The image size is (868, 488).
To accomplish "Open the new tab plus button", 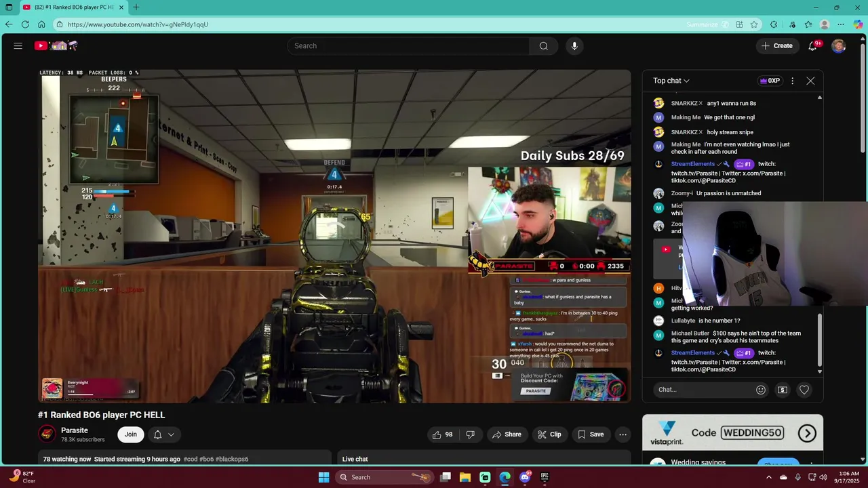I will [136, 7].
